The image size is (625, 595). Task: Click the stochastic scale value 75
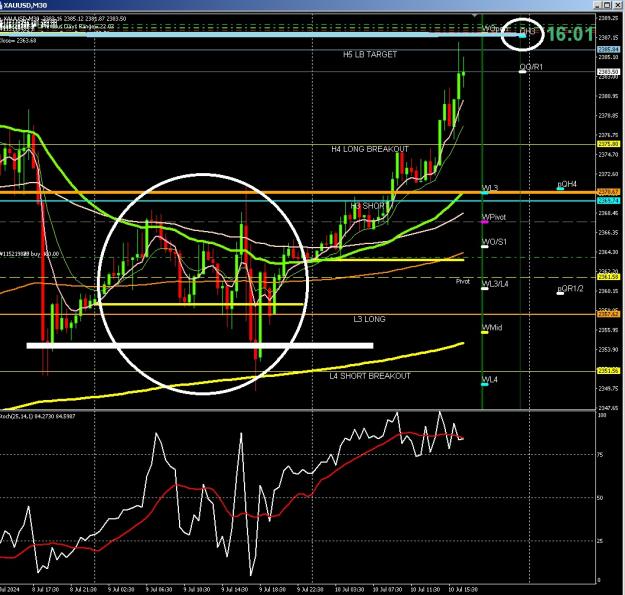click(601, 454)
